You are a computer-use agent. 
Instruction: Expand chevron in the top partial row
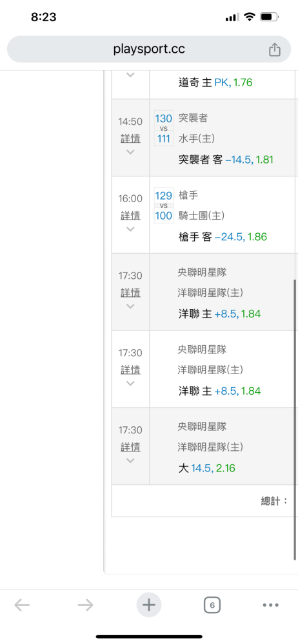pos(130,75)
